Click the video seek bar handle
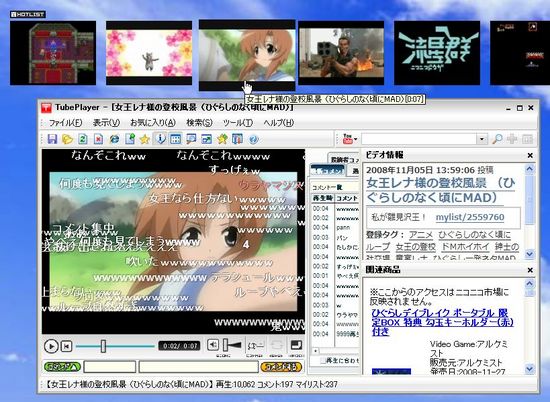 point(103,346)
